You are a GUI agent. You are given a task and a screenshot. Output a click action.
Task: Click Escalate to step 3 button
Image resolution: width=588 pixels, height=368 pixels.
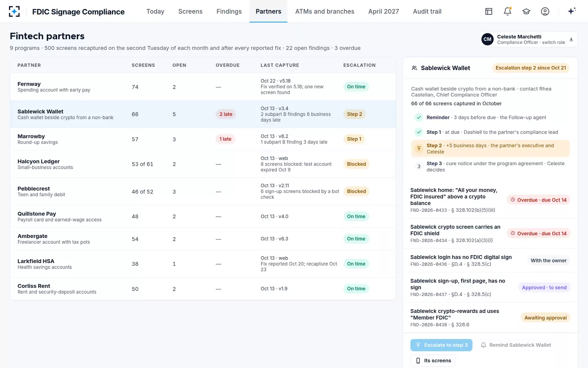(x=441, y=345)
